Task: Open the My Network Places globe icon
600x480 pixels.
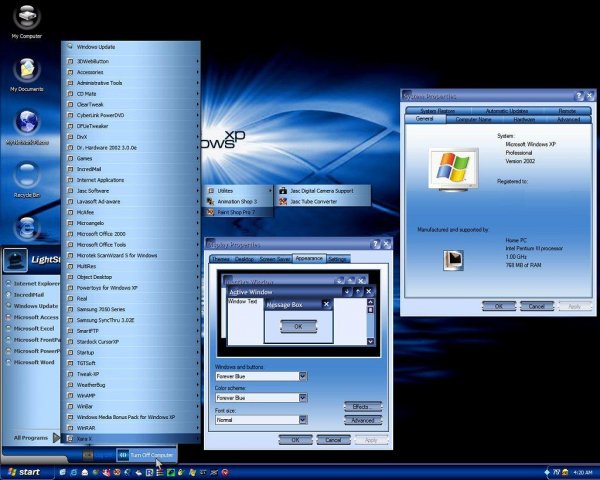Action: [x=27, y=122]
